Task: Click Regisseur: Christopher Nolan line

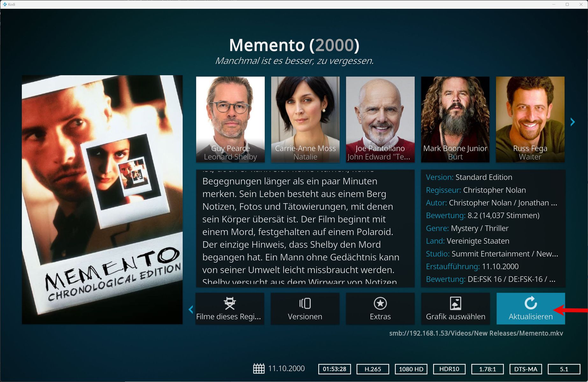Action: point(476,190)
